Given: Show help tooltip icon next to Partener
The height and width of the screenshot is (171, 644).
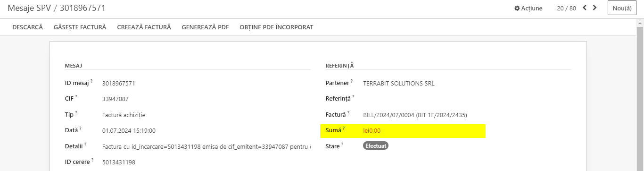Looking at the screenshot, I should pos(352,81).
